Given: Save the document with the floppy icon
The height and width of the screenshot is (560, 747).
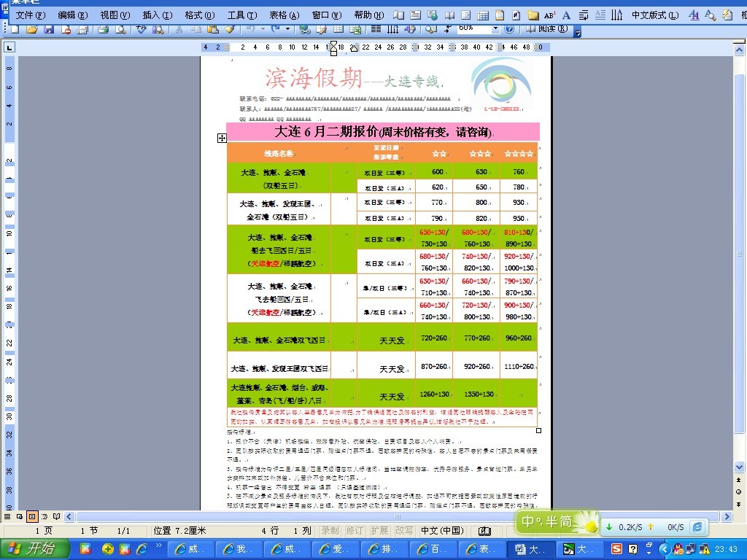Looking at the screenshot, I should pyautogui.click(x=49, y=29).
